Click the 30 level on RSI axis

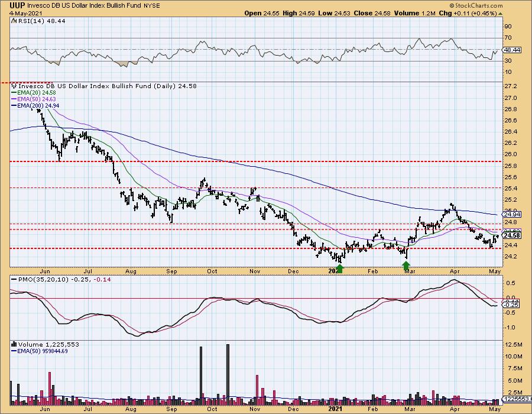tap(508, 61)
